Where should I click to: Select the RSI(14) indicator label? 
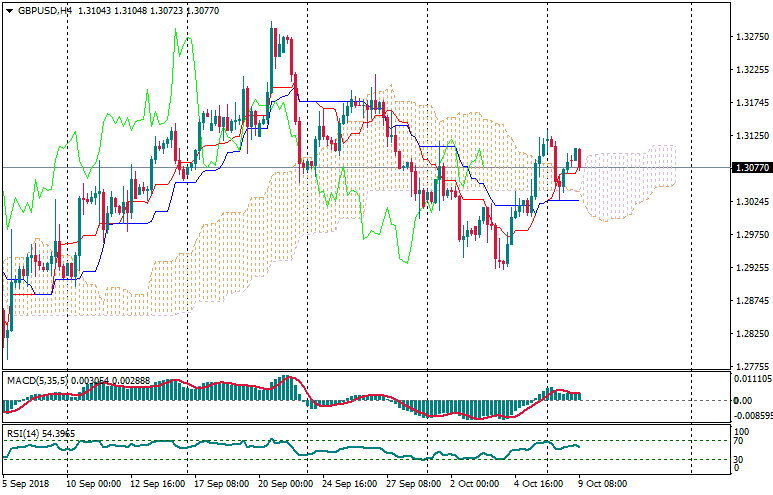[27, 433]
